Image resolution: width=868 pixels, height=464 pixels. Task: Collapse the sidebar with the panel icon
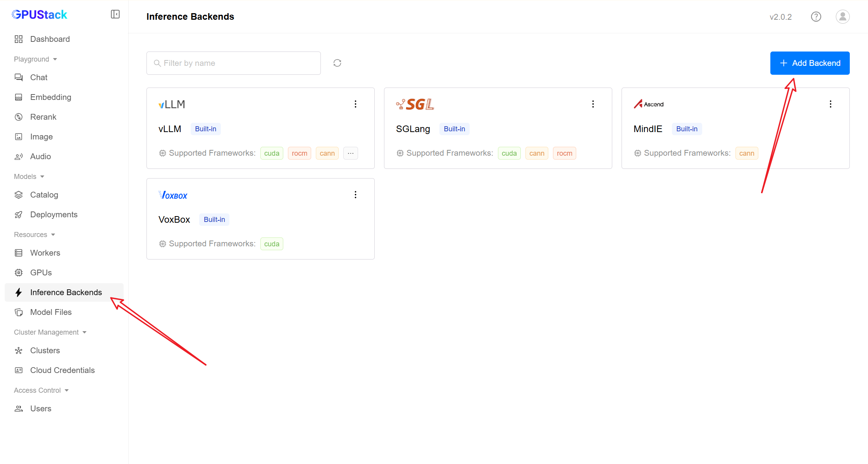point(115,14)
